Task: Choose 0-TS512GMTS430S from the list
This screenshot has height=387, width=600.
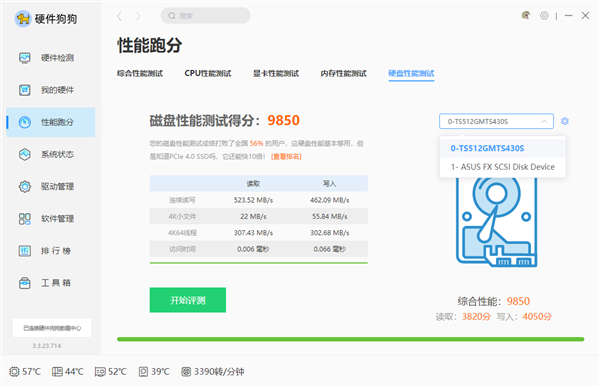Action: tap(502, 148)
